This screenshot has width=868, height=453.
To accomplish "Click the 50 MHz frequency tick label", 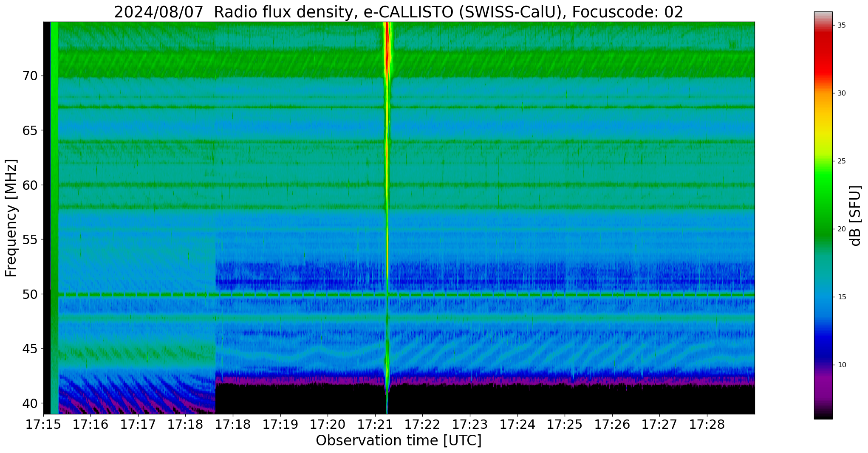I will point(30,294).
